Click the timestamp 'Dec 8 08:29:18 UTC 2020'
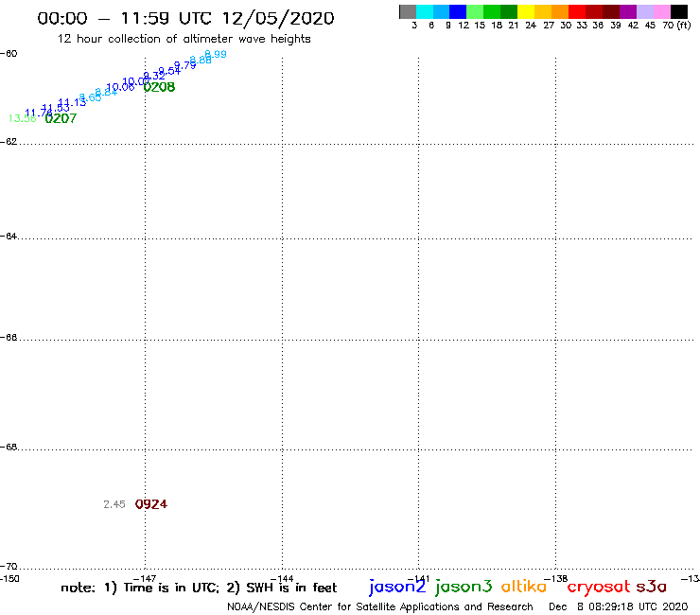 (x=619, y=607)
